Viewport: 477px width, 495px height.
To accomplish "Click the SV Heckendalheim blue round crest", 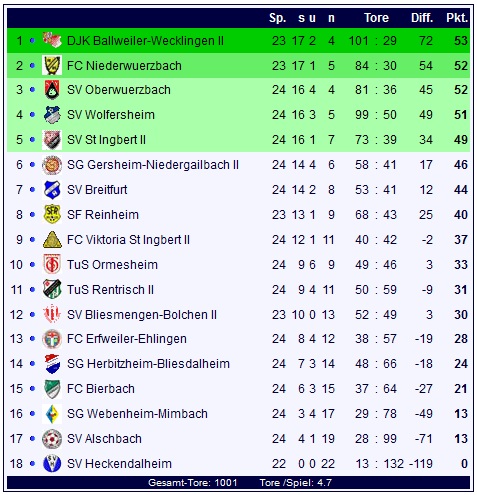I will (x=52, y=463).
